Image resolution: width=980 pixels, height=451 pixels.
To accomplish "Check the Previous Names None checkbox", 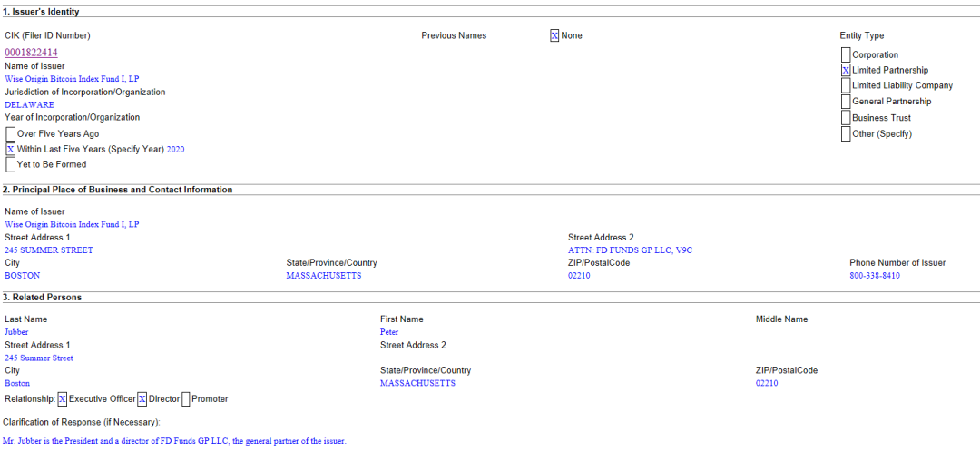I will (554, 36).
